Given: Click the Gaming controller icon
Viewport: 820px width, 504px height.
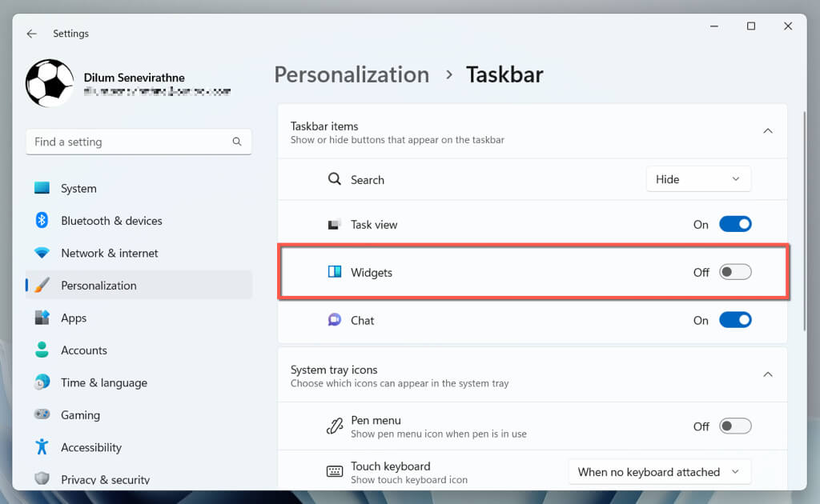Looking at the screenshot, I should point(42,415).
